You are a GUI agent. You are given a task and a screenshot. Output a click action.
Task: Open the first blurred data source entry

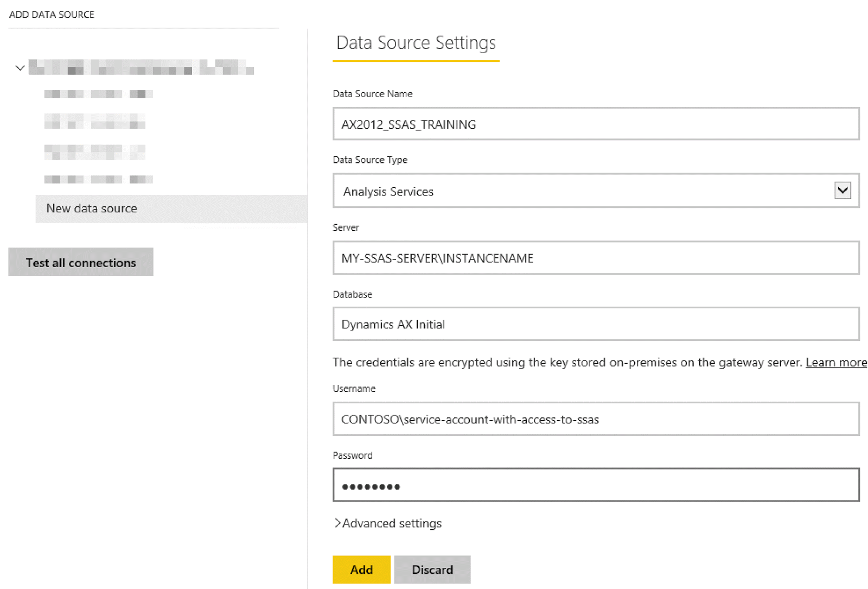tap(98, 94)
